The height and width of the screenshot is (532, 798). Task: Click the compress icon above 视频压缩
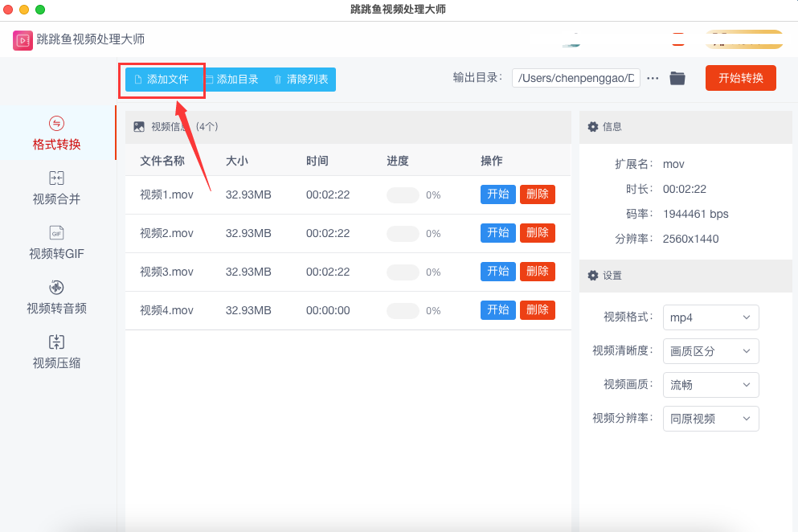(x=56, y=342)
